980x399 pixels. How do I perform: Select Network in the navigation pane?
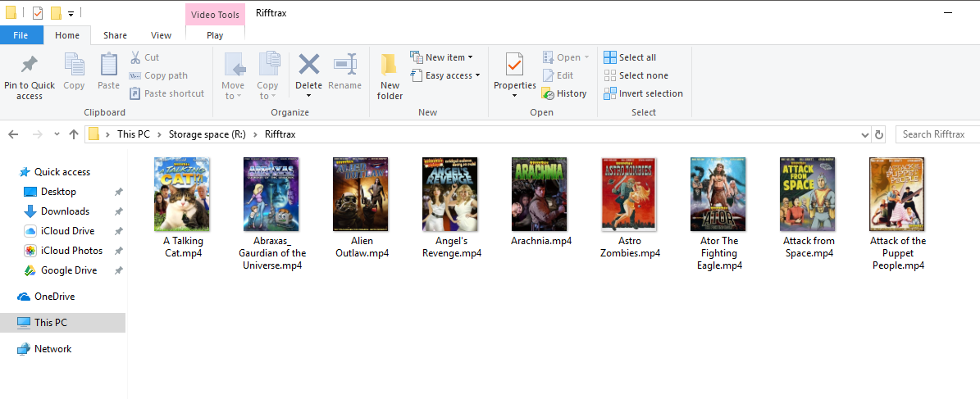[52, 349]
